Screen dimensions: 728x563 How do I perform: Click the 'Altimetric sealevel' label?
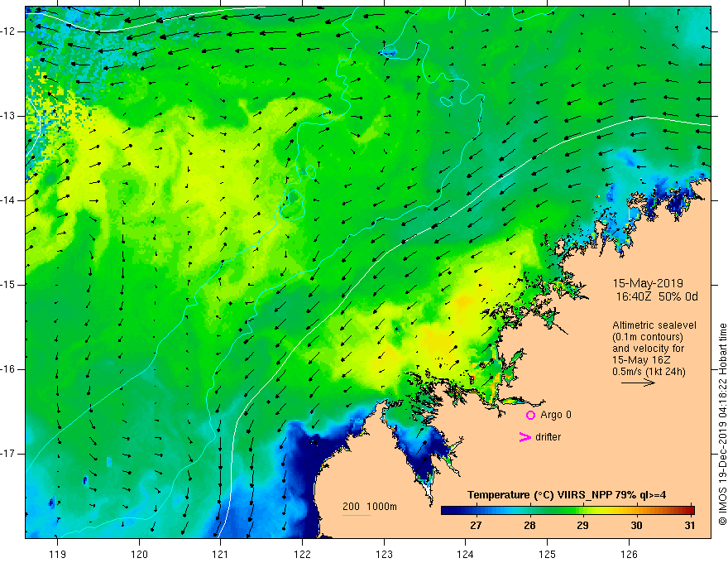point(654,325)
